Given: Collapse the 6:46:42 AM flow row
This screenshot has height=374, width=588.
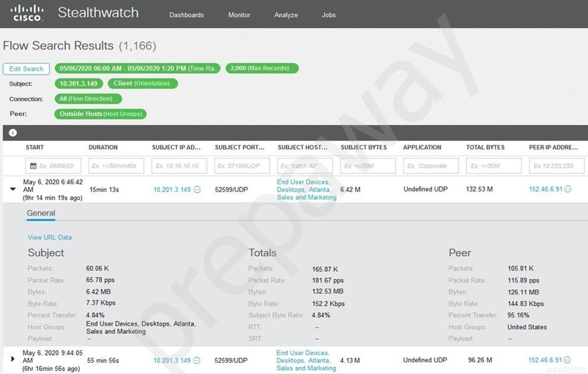Looking at the screenshot, I should (x=13, y=190).
